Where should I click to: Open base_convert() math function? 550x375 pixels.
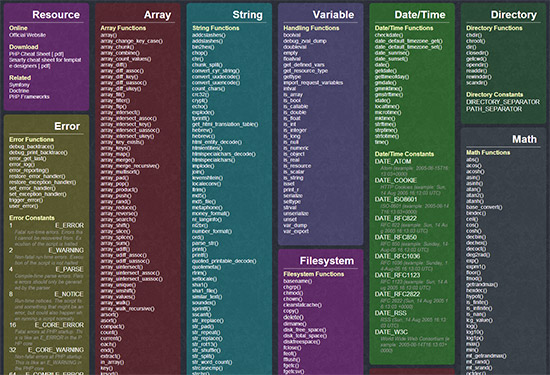coord(484,208)
